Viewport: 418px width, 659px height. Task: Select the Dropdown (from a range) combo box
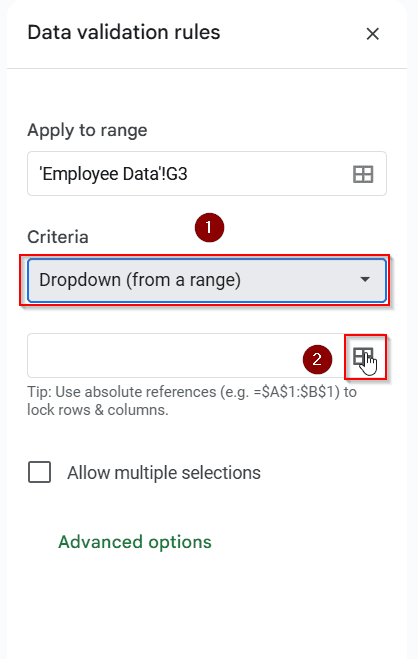click(207, 280)
